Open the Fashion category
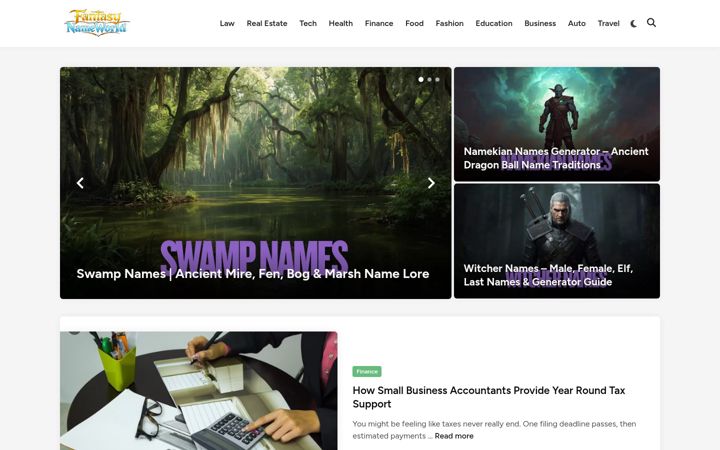This screenshot has height=450, width=720. (450, 23)
